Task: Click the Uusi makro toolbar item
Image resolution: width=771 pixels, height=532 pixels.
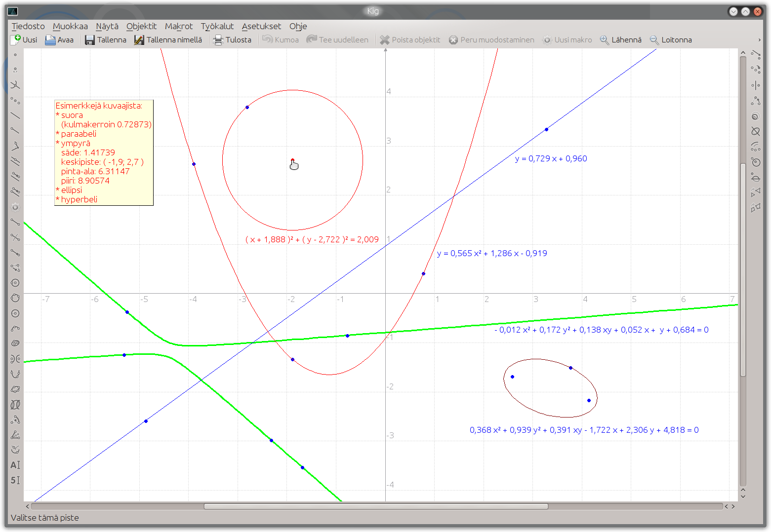Action: 567,39
